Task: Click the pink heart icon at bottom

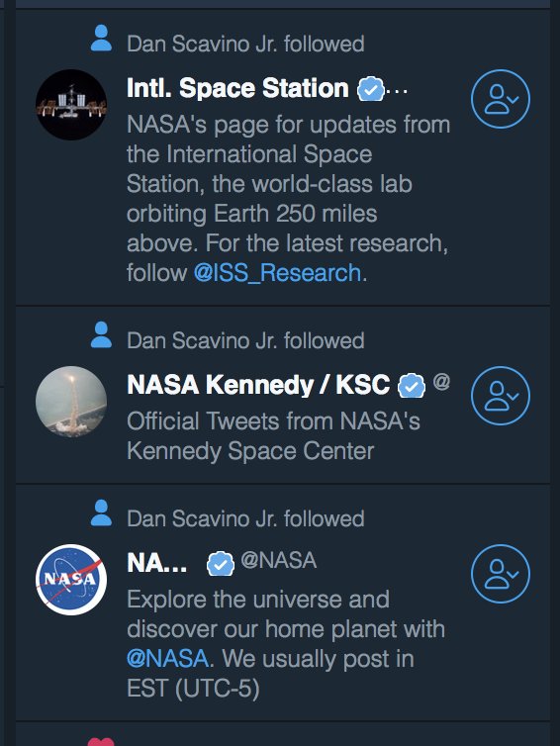Action: 101,742
